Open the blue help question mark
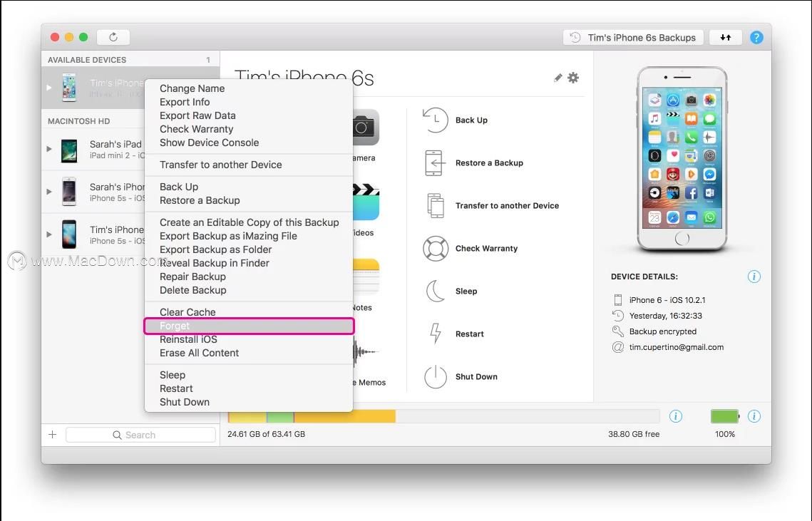 coord(756,37)
